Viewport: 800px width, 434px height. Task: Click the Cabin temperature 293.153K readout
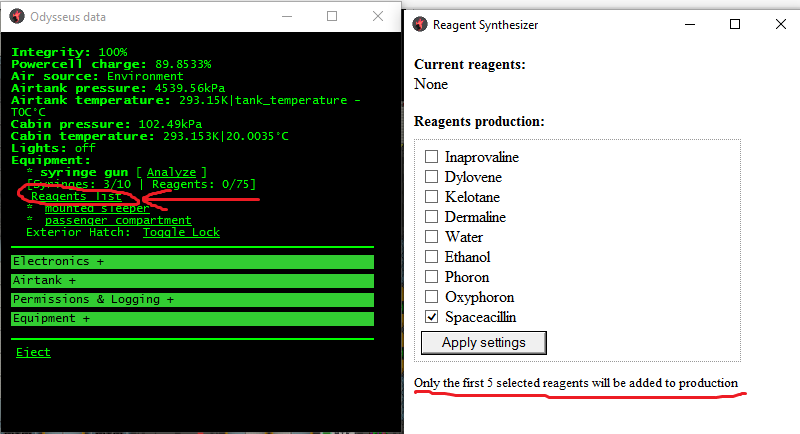(x=150, y=136)
